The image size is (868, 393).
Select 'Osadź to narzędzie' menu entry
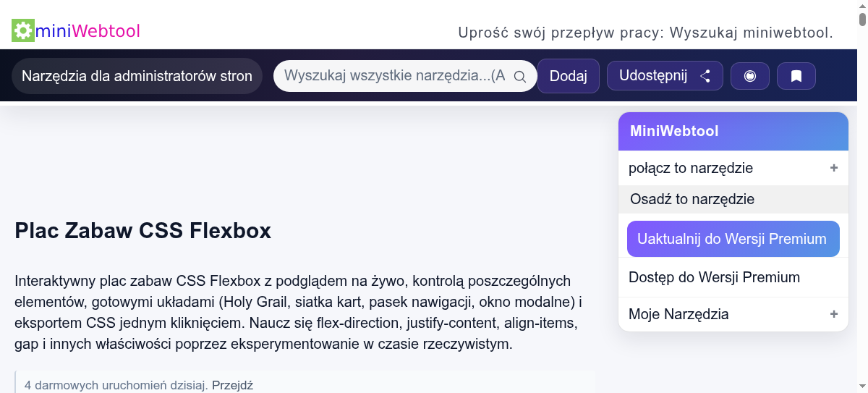click(692, 199)
